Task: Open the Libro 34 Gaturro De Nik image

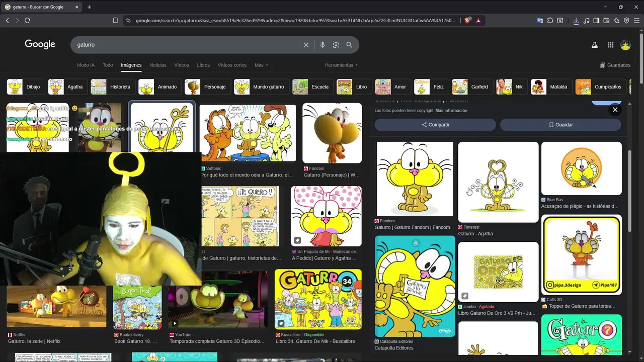Action: click(x=318, y=299)
